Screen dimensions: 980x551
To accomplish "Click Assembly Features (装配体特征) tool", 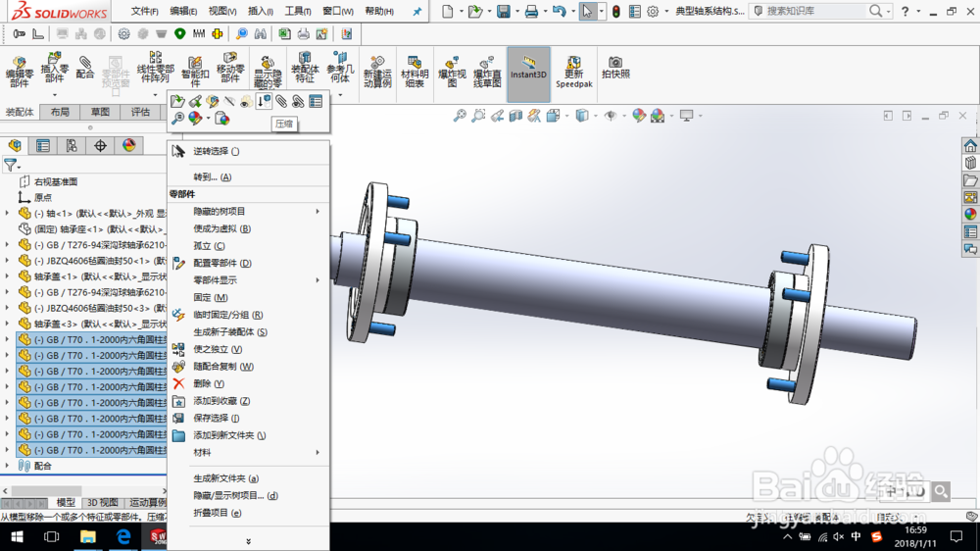I will coord(305,68).
